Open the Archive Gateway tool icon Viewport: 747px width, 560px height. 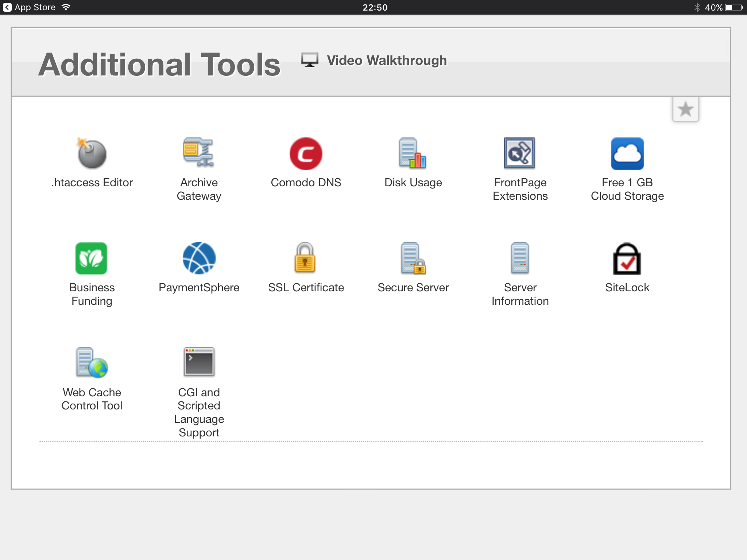coord(198,153)
